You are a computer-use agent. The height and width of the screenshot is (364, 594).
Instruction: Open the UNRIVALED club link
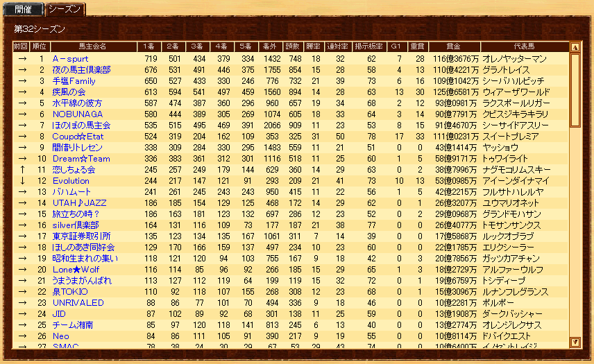78,303
